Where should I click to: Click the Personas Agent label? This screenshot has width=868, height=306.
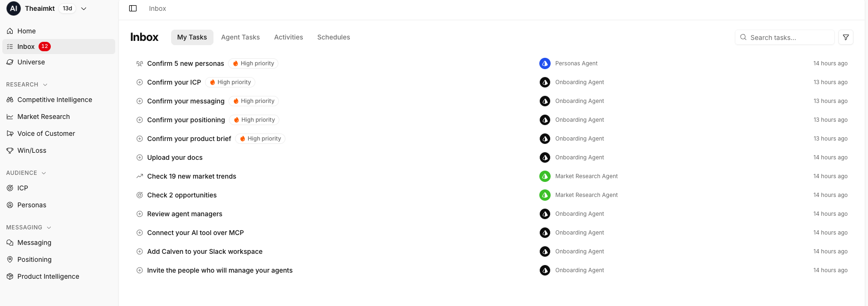(x=576, y=63)
